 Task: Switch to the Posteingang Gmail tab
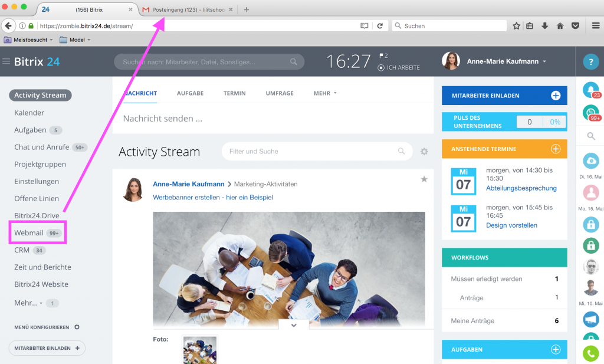188,9
